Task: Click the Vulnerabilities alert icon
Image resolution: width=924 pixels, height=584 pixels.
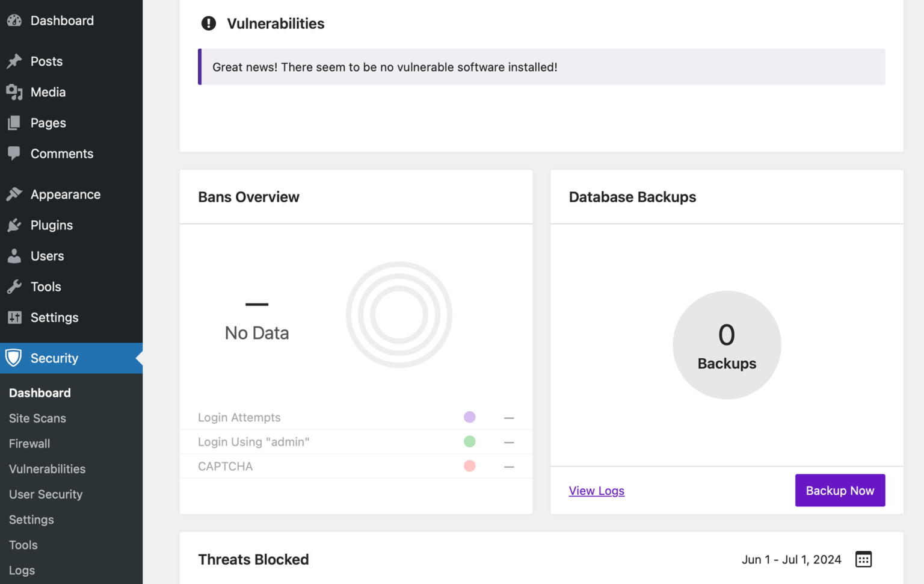Action: coord(208,23)
